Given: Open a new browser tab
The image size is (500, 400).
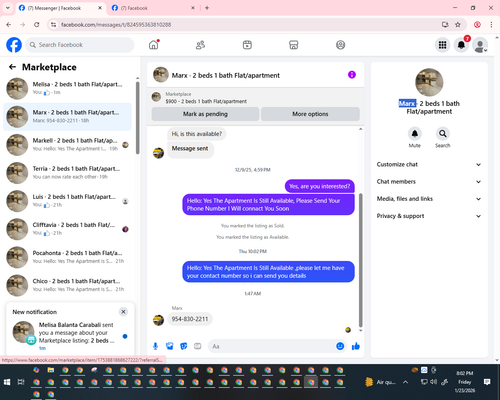Looking at the screenshot, I should tap(207, 8).
